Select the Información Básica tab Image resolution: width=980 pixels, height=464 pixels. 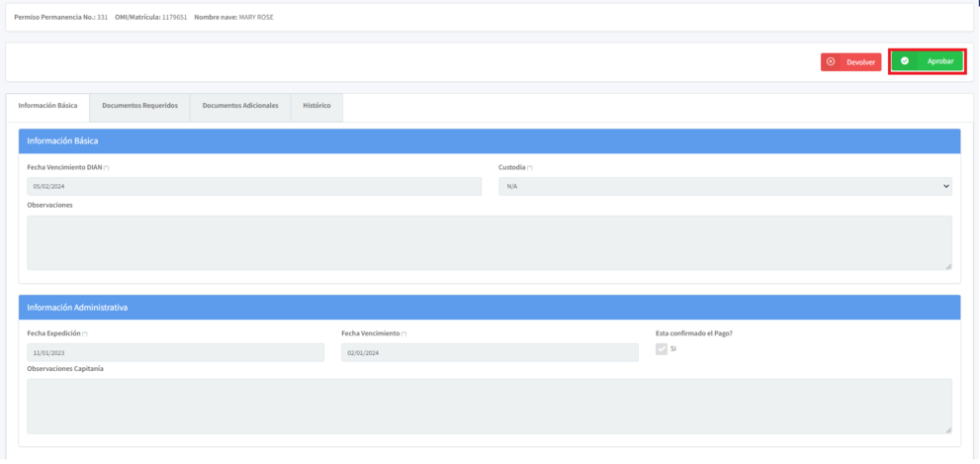pyautogui.click(x=47, y=106)
